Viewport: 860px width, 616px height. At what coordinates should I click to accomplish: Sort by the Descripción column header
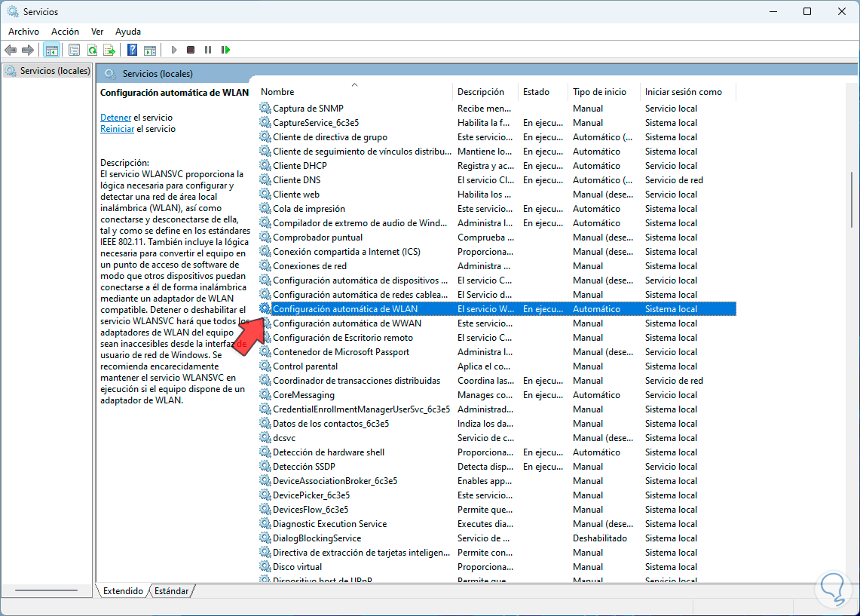point(486,91)
